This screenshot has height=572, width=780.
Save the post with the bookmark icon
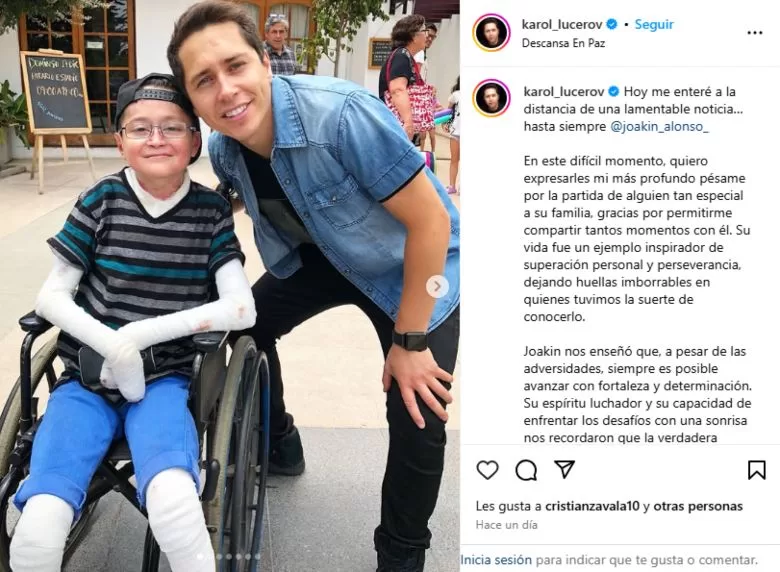click(x=756, y=470)
